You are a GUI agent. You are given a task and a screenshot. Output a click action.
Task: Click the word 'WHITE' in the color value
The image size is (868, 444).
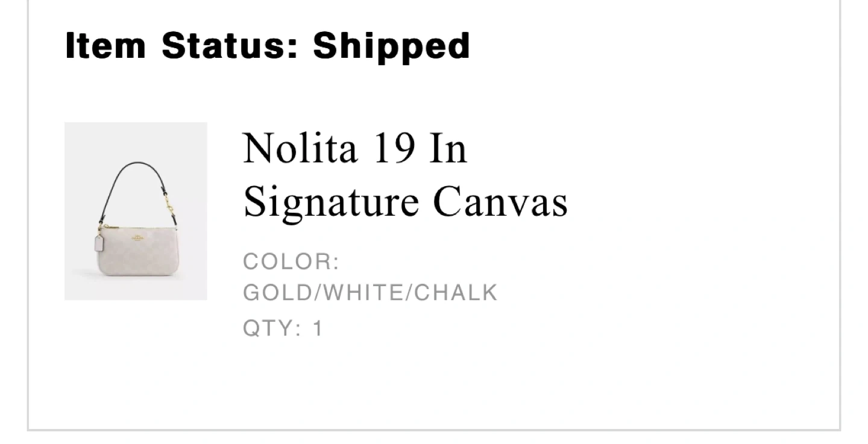pos(362,293)
